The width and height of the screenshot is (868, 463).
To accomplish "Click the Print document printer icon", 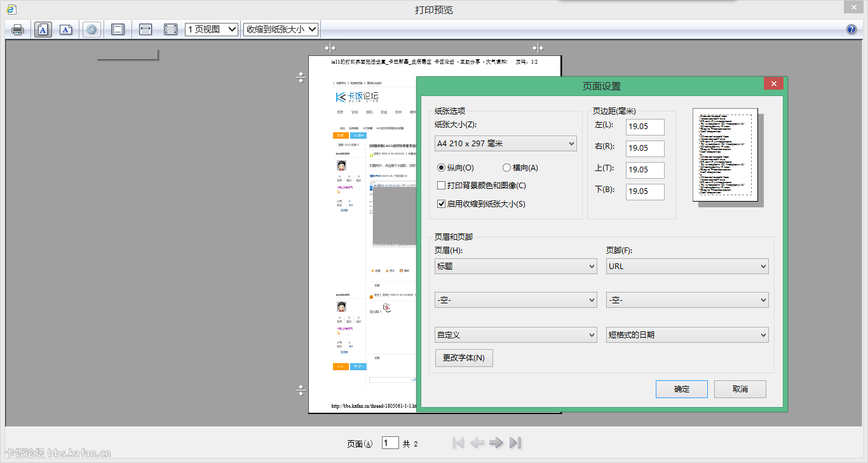I will pos(18,29).
